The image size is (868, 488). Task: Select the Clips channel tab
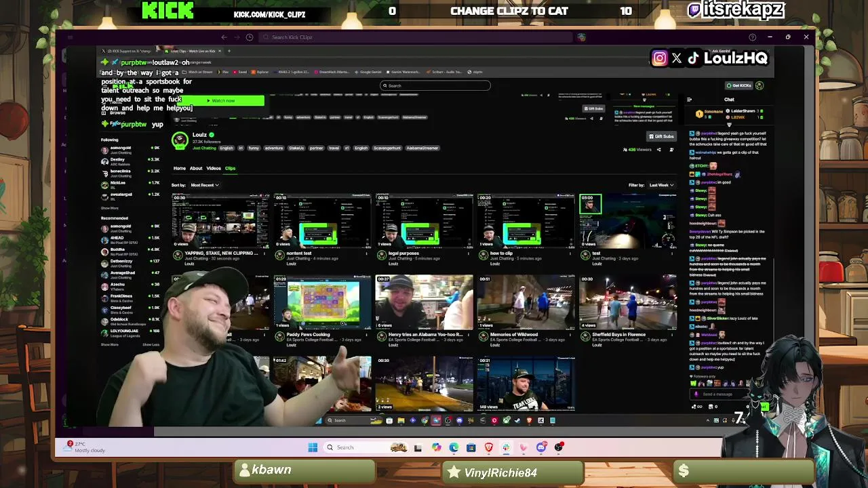click(231, 168)
